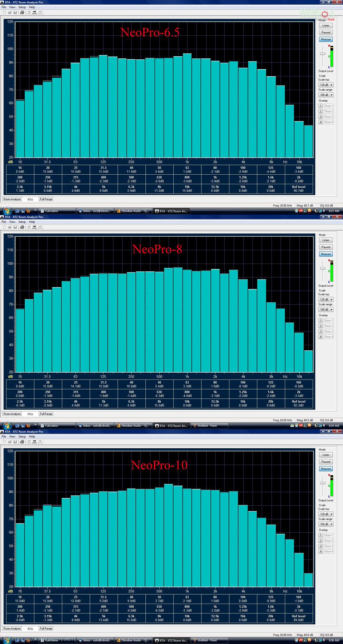Click Ref level 92.3dB cell in NeoPro-8 table
The height and width of the screenshot is (644, 343).
299,403
